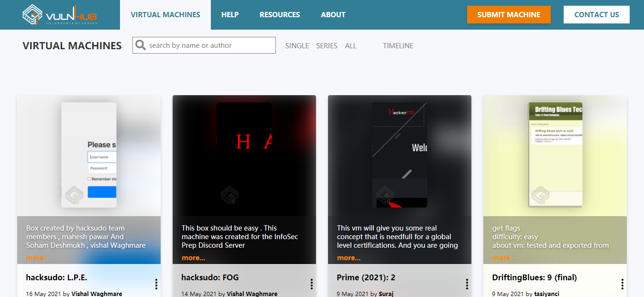
Task: Open hacksudo: FOG screenshot thumbnail
Action: click(x=244, y=155)
